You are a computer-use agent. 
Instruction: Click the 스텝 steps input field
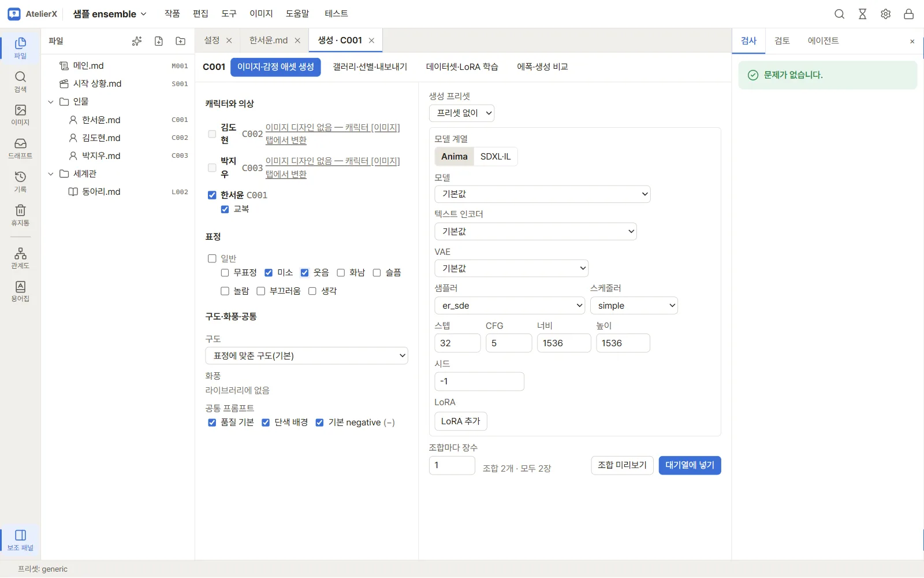(x=457, y=343)
